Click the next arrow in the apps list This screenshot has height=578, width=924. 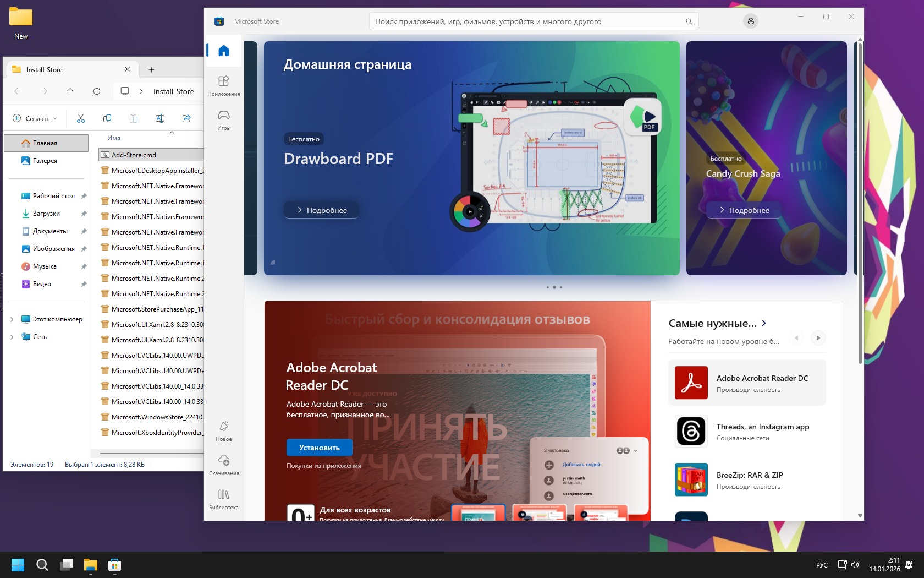click(818, 338)
